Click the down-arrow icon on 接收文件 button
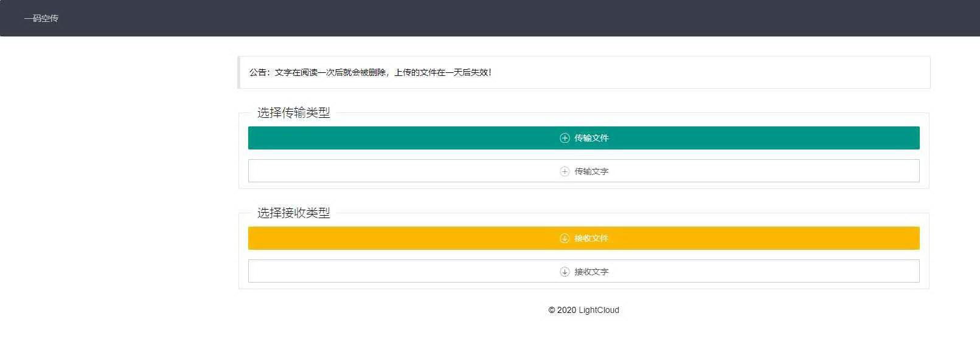Viewport: 980px width, 350px height. [x=565, y=238]
